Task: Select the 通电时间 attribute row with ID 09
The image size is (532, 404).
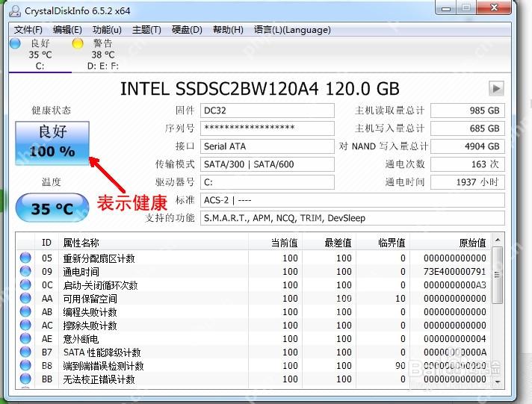Action: pyautogui.click(x=254, y=272)
